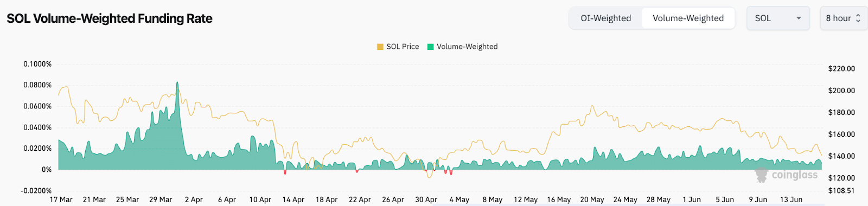Click the 24 May date label
Viewport: 868px width, 206px height.
(625, 199)
